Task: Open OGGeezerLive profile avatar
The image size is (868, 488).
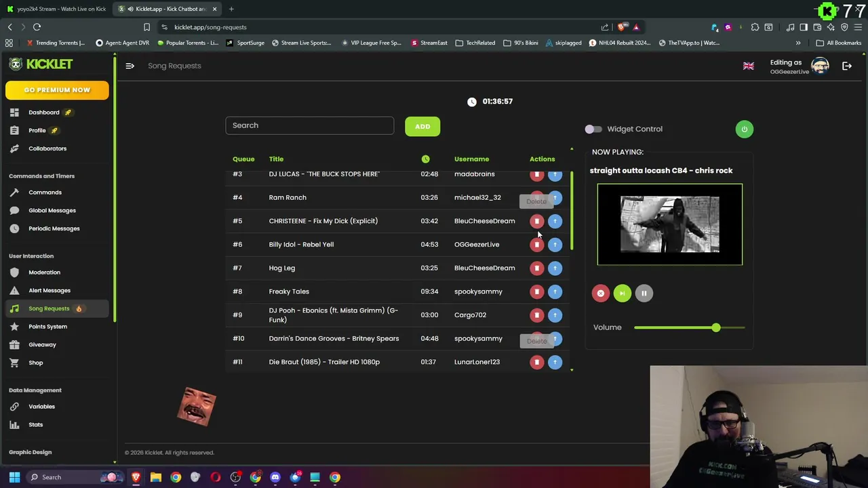Action: pyautogui.click(x=820, y=66)
